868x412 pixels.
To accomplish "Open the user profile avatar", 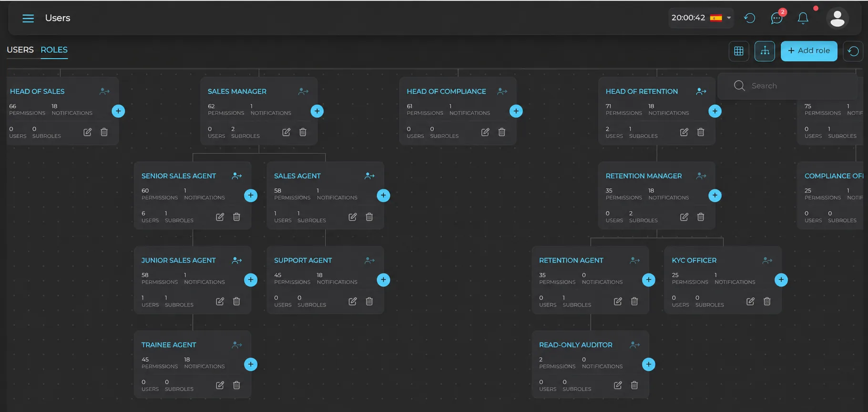I will pos(837,18).
